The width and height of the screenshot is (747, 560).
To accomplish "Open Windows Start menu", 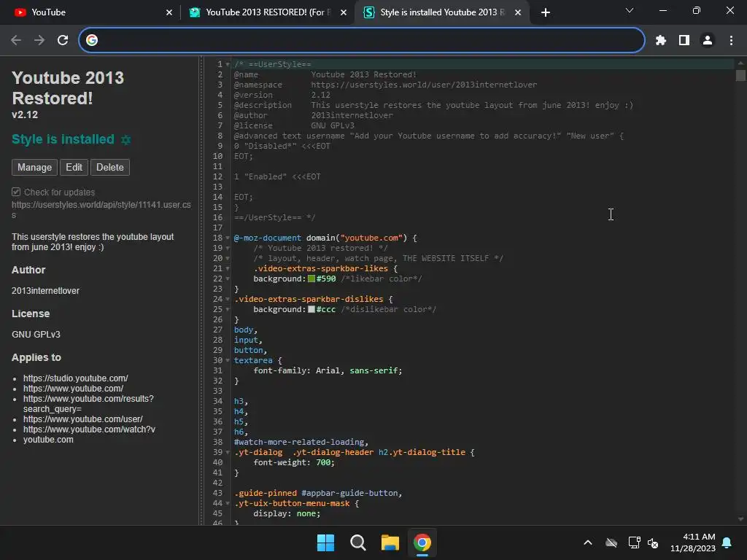I will tap(326, 542).
